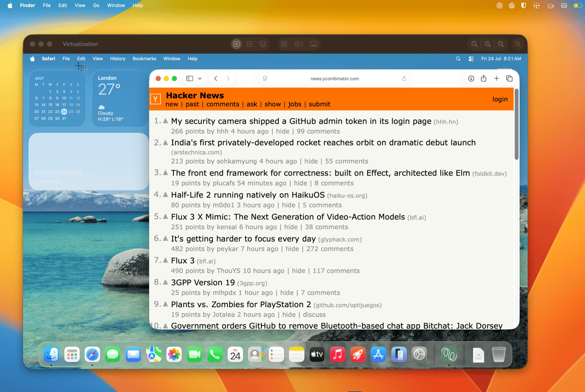Image resolution: width=585 pixels, height=392 pixels.
Task: Upvote the Half-Life 2 on HaikuOS story
Action: click(x=165, y=194)
